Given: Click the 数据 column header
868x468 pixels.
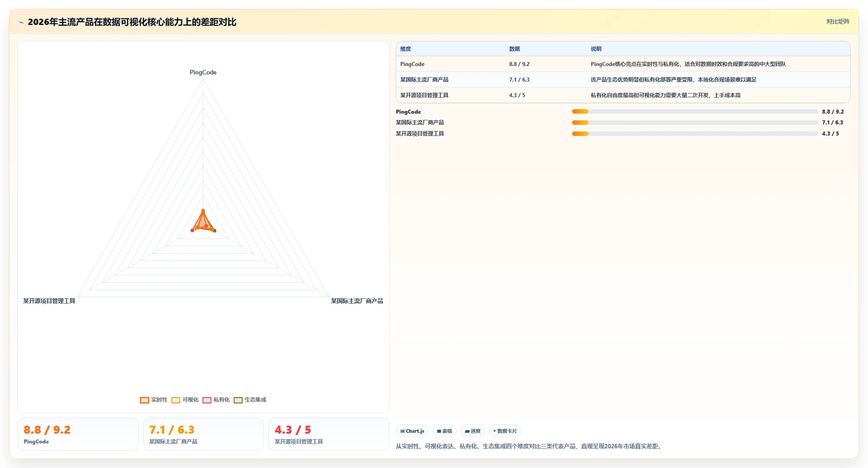Looking at the screenshot, I should (515, 49).
